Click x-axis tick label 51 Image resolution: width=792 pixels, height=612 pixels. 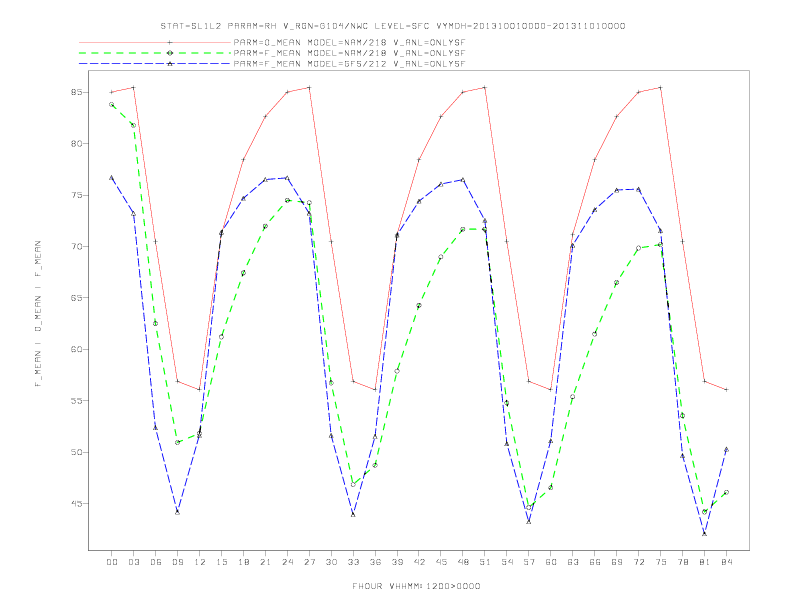[x=485, y=562]
